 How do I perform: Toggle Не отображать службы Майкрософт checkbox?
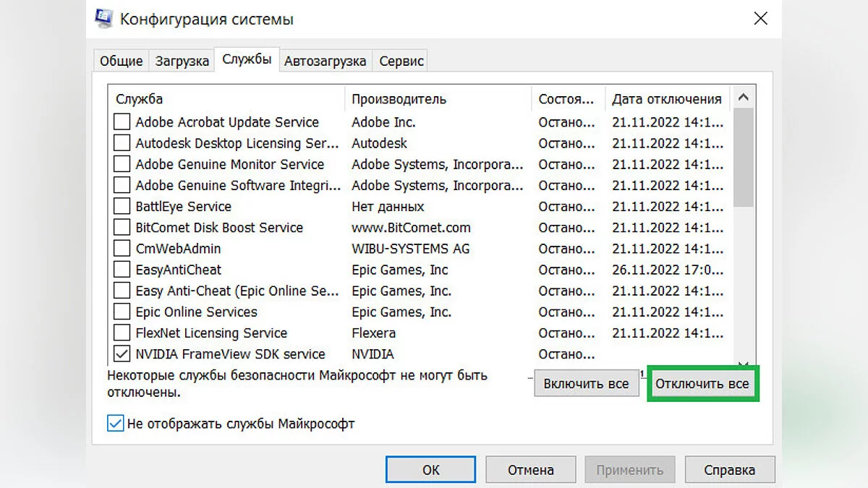pyautogui.click(x=115, y=424)
